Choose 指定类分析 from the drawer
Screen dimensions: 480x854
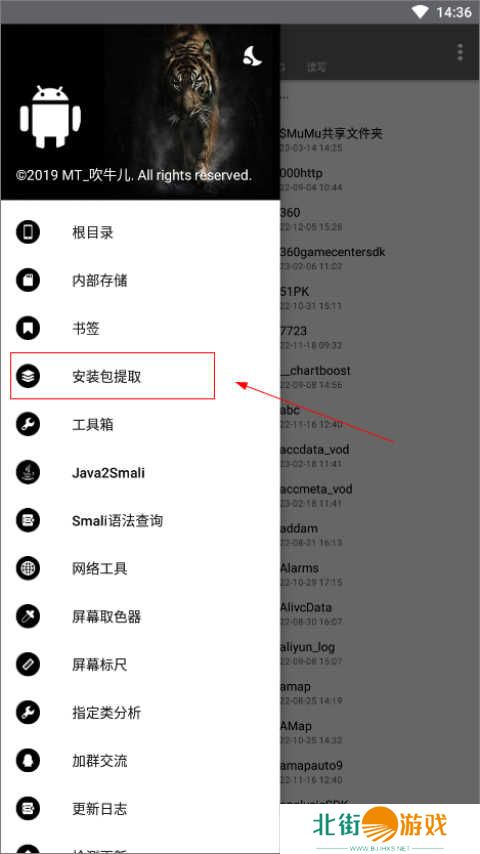click(141, 712)
